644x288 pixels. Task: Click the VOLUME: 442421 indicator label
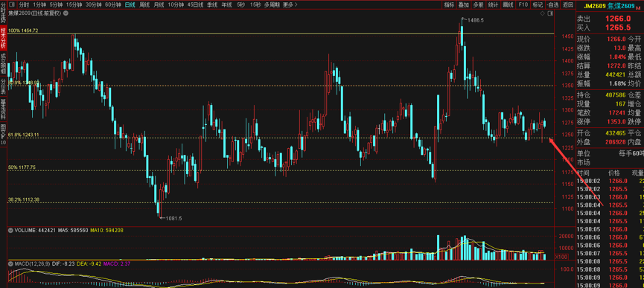tap(34, 230)
